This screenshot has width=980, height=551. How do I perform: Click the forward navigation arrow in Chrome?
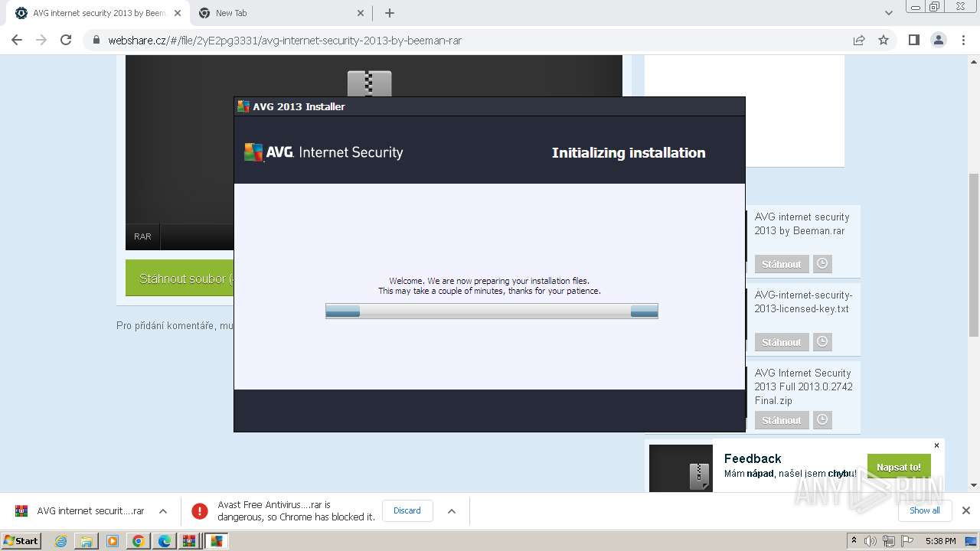(x=41, y=40)
